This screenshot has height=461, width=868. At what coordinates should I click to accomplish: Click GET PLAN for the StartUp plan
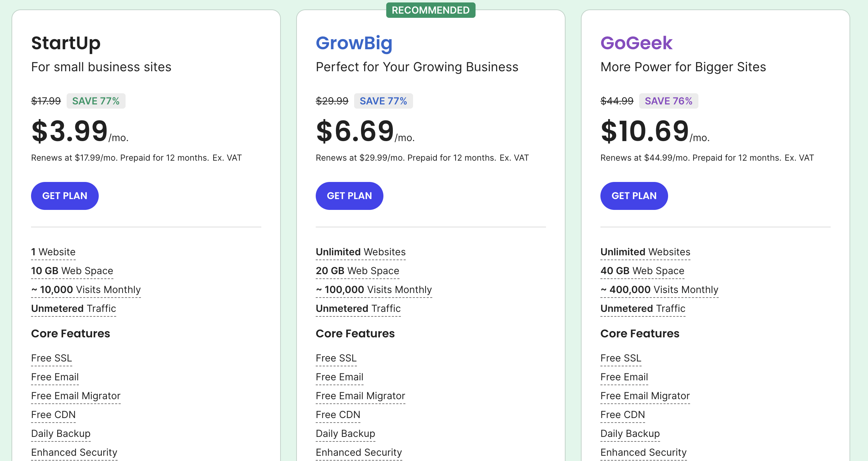tap(65, 196)
